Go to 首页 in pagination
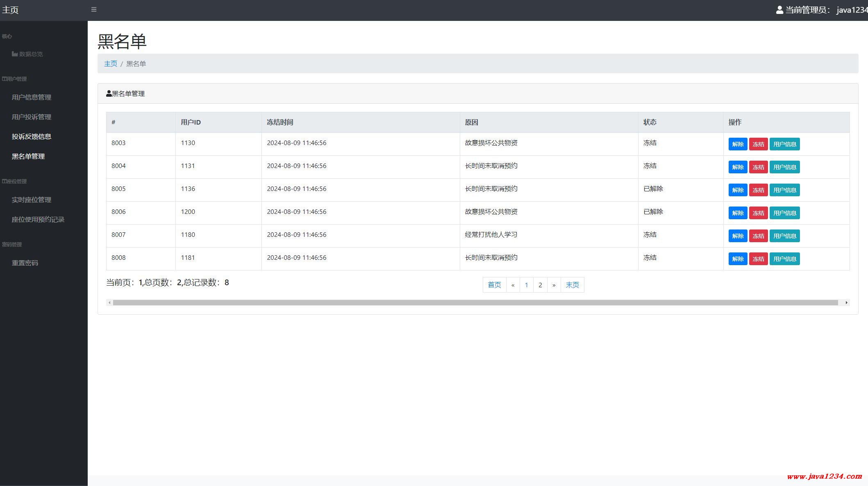 tap(494, 285)
